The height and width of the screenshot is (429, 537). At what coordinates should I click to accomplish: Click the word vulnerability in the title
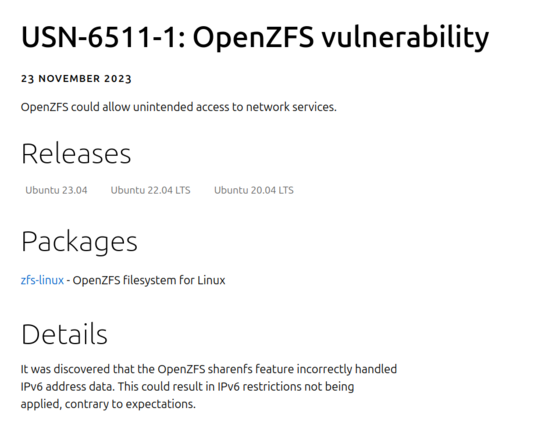tap(405, 38)
